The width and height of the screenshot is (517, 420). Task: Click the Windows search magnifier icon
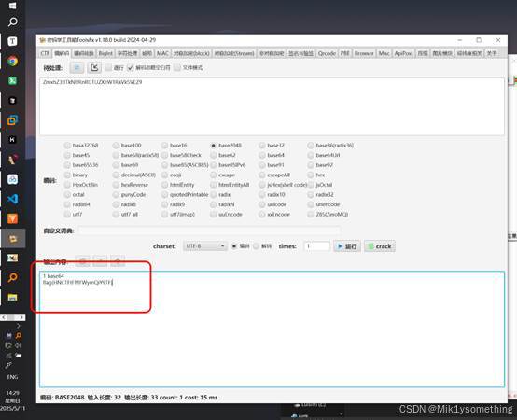point(12,21)
